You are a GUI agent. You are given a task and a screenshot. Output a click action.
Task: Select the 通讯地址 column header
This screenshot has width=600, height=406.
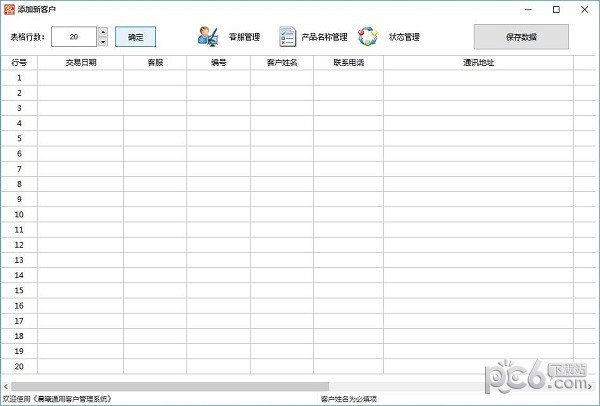pyautogui.click(x=479, y=63)
